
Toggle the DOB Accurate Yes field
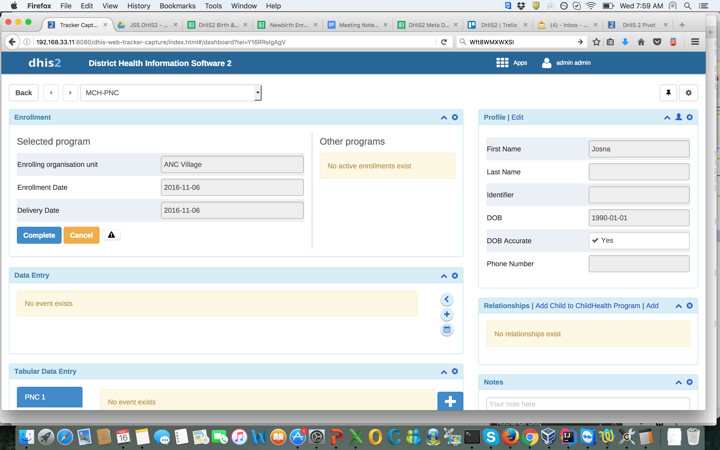[x=638, y=241]
